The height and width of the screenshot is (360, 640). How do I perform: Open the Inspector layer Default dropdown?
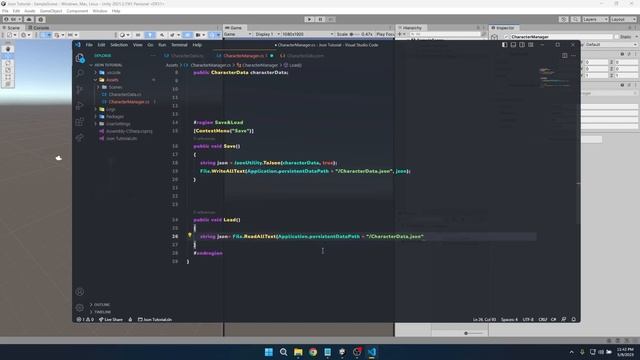(x=611, y=44)
